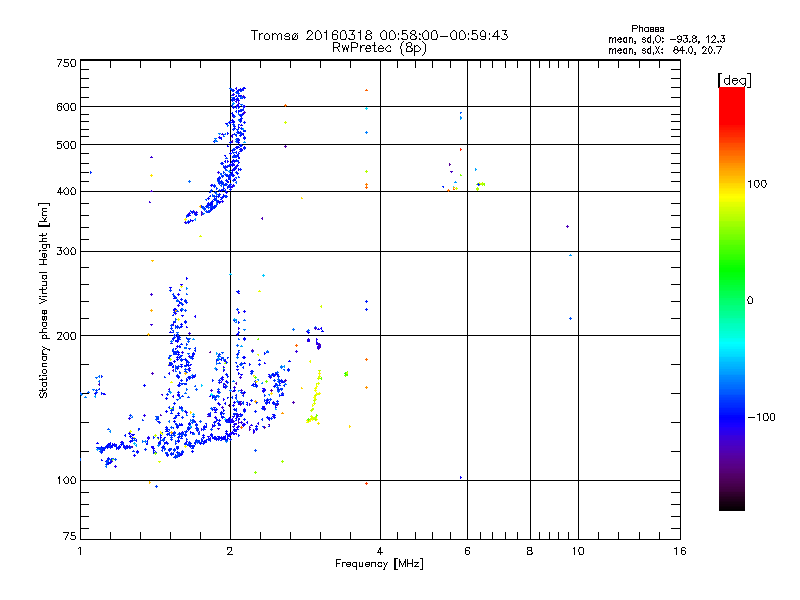800x600 pixels.
Task: Click the yellow-green echo trace near 3 MHz
Action: [x=315, y=398]
